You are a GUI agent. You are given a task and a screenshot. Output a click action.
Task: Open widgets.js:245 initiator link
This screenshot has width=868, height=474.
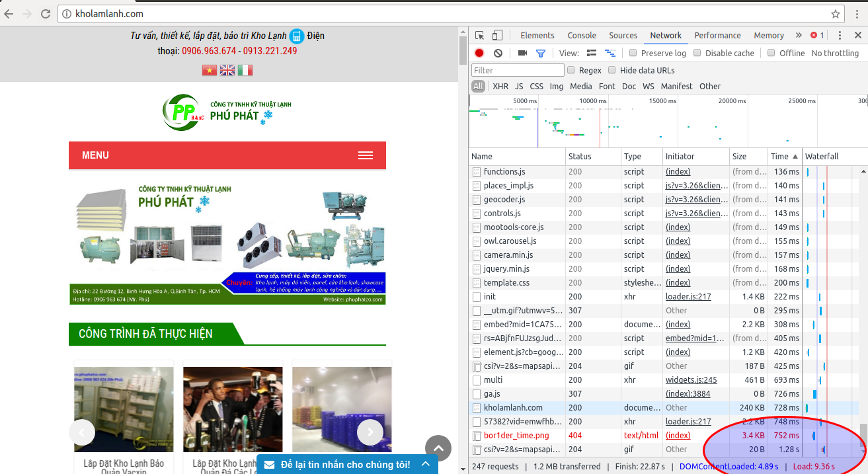[691, 380]
